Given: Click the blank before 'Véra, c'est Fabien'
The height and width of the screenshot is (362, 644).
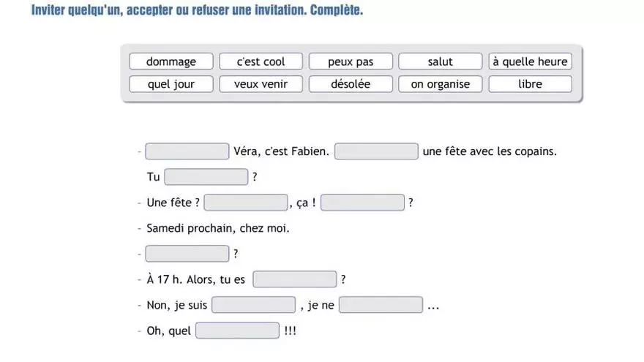Looking at the screenshot, I should pos(187,151).
